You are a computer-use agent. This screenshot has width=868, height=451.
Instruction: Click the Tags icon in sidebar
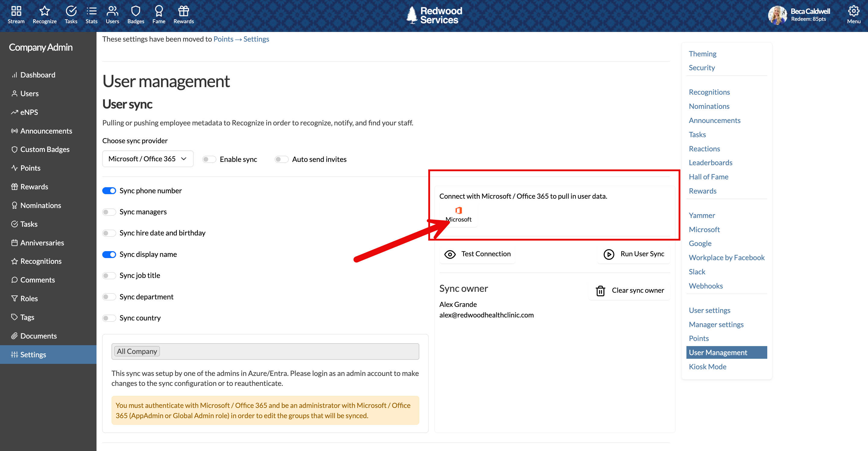(x=14, y=317)
